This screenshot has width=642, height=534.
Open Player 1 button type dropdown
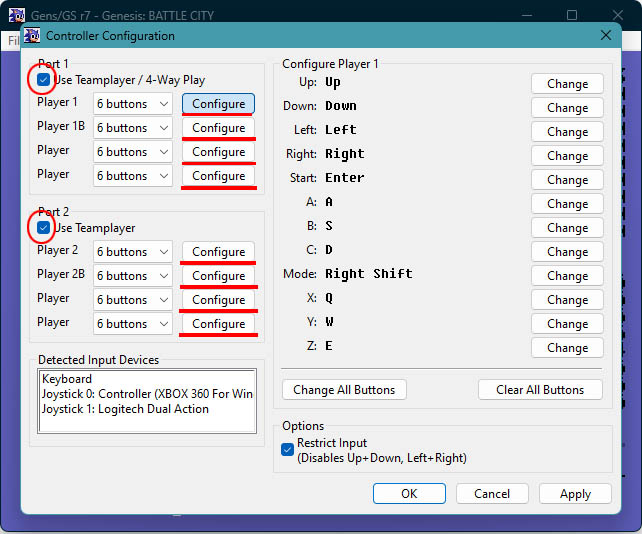point(133,104)
